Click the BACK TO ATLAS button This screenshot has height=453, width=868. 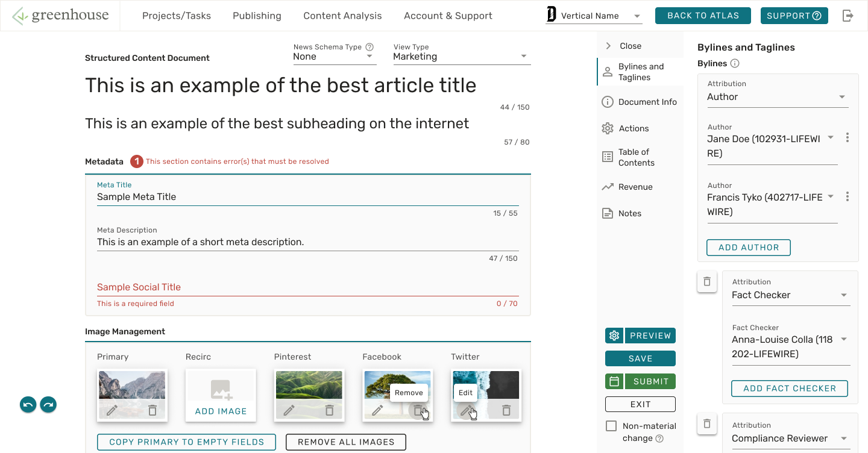tap(703, 16)
